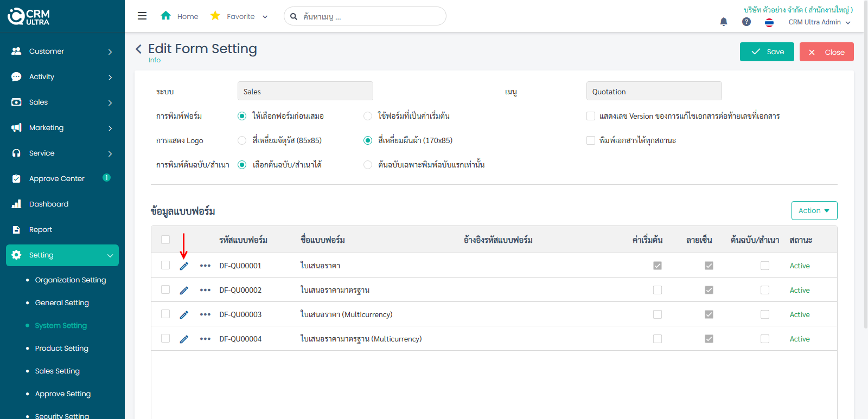Expand the Customer sidebar menu

click(62, 51)
